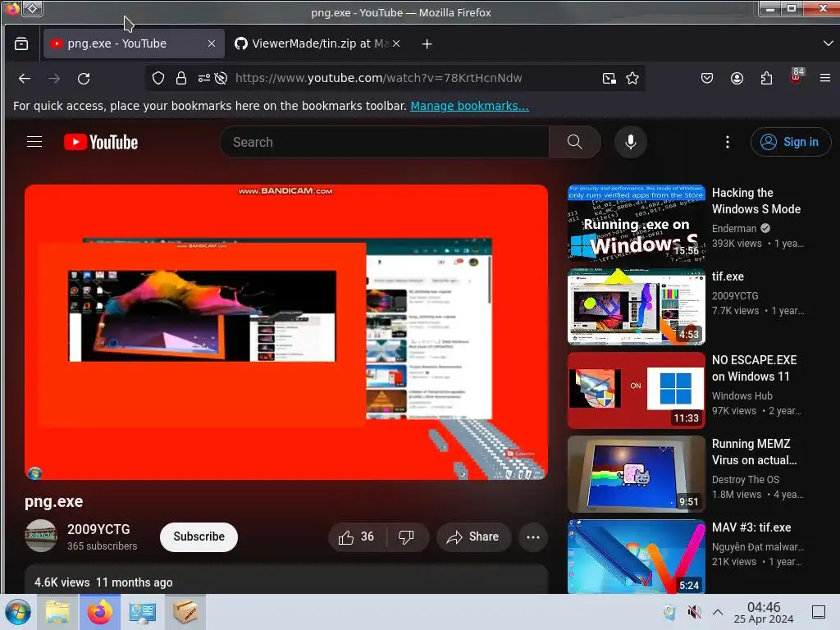Click the png.exe video player
The height and width of the screenshot is (630, 840).
coord(286,332)
